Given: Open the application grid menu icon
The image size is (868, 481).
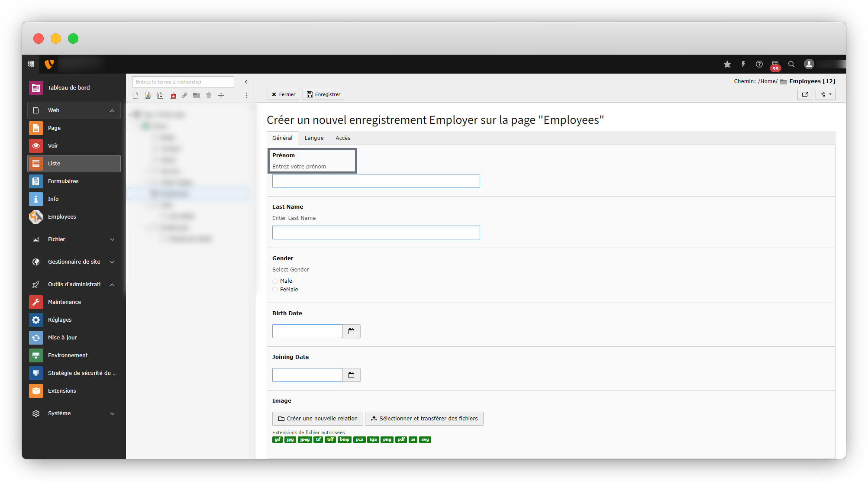Looking at the screenshot, I should [x=31, y=64].
